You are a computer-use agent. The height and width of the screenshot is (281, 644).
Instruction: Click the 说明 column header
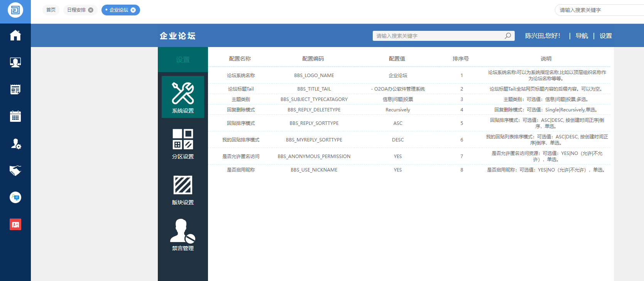[x=546, y=59]
